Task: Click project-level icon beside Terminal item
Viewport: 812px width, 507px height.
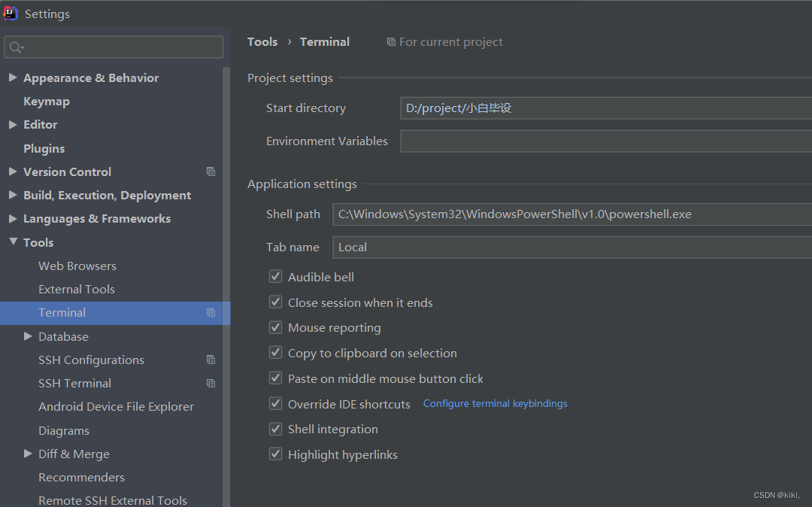Action: pyautogui.click(x=211, y=313)
